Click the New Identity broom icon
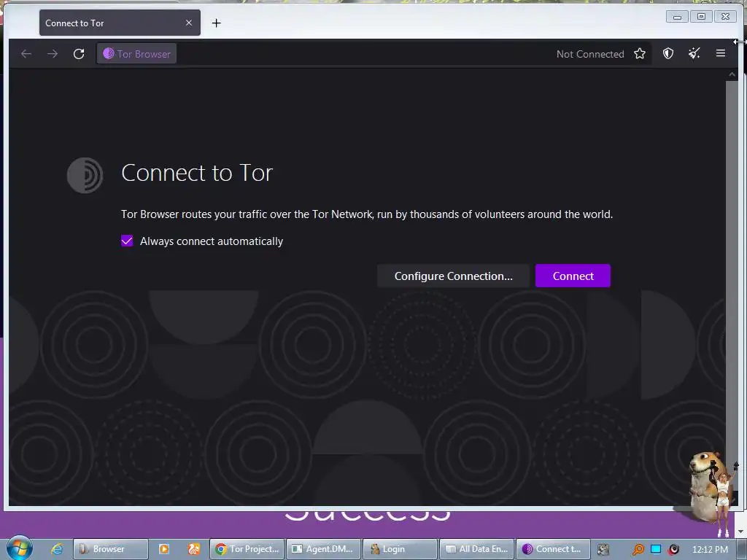 pos(694,54)
